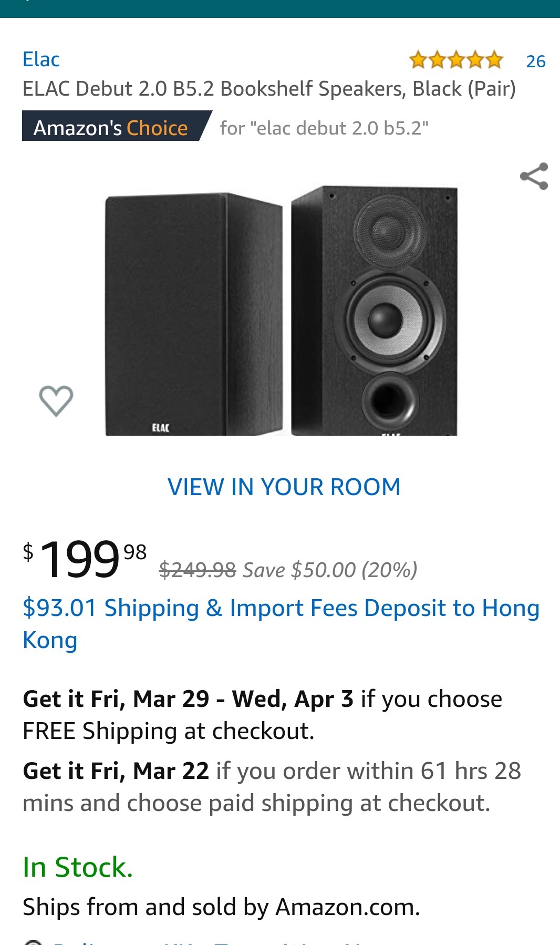Select the FREE Shipping delivery estimate text
This screenshot has width=560, height=945.
click(263, 715)
